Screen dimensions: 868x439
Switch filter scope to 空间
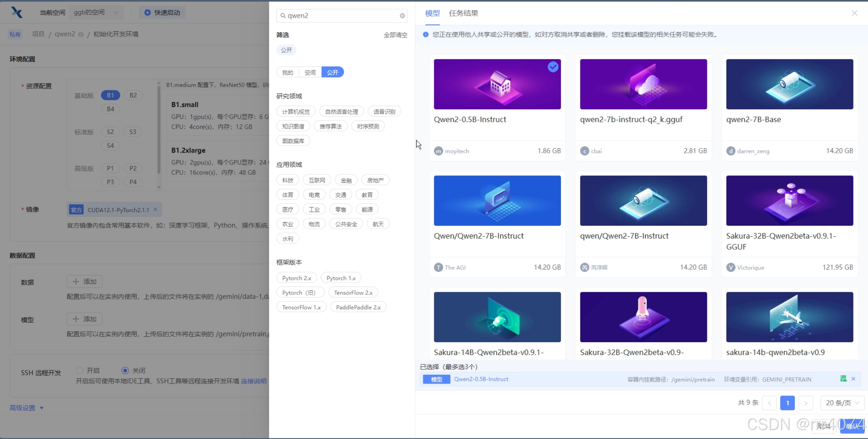[310, 73]
